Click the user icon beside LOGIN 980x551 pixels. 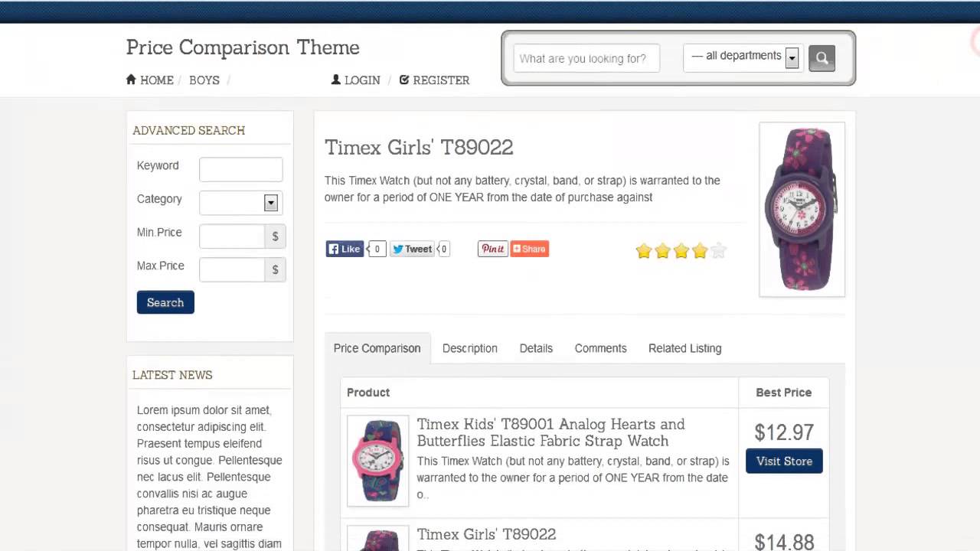(335, 80)
